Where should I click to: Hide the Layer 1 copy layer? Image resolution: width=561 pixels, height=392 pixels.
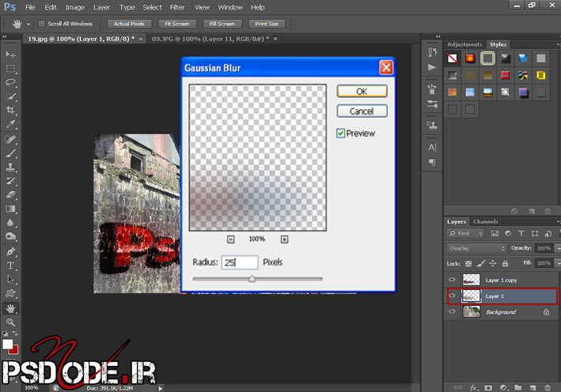tap(453, 280)
